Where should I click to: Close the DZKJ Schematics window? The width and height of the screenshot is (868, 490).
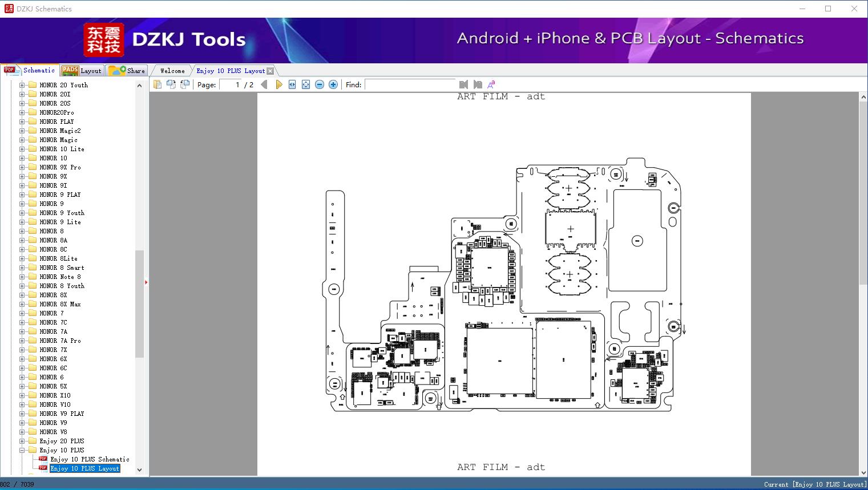coord(854,9)
